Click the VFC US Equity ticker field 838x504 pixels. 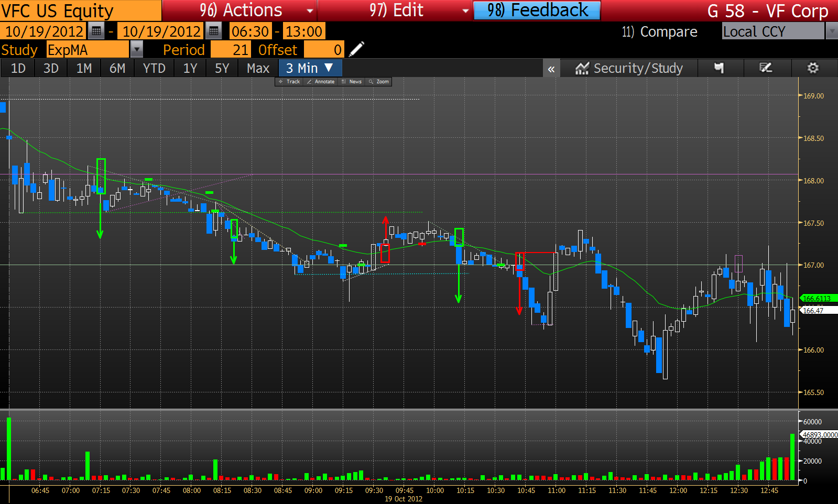[81, 10]
